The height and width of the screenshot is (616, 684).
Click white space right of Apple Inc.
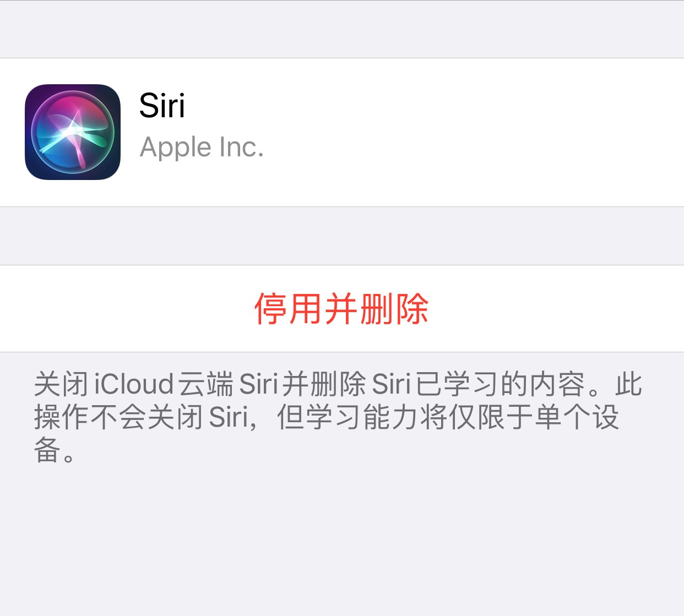(474, 147)
